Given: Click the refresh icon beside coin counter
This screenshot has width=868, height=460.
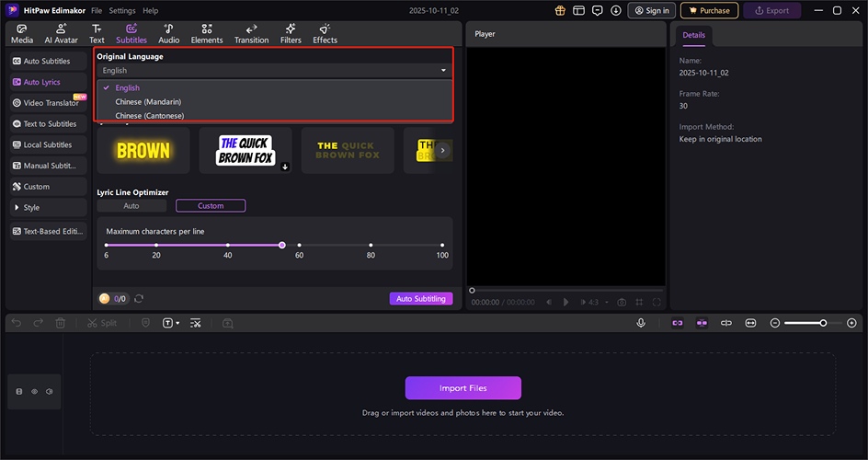Looking at the screenshot, I should tap(139, 298).
